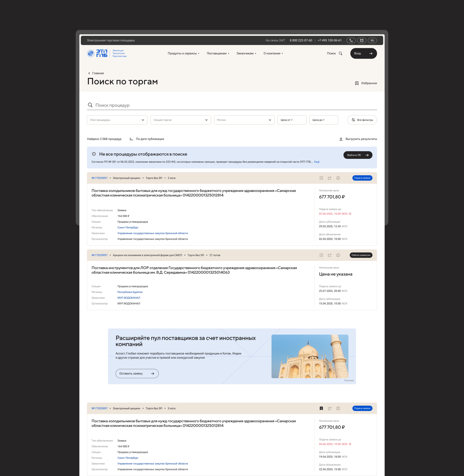Viewport: 464px width, 476px height.
Task: Open Все фильтры sliders button
Action: [x=362, y=120]
